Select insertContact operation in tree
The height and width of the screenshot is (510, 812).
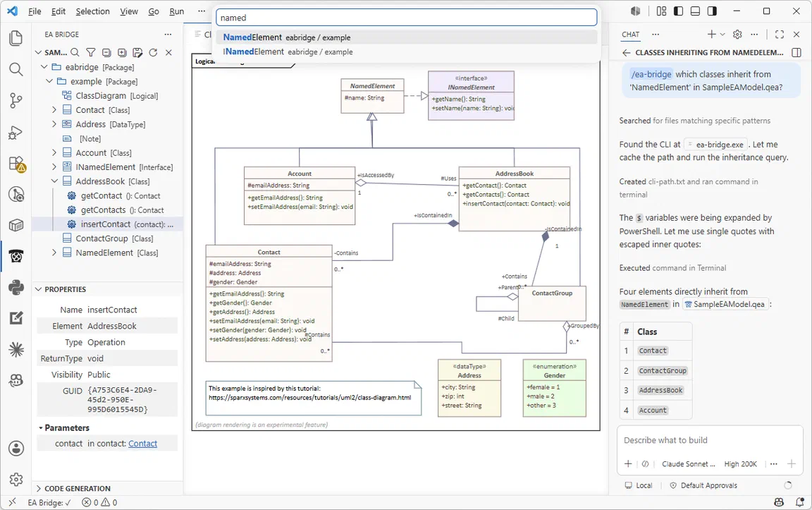pos(107,224)
